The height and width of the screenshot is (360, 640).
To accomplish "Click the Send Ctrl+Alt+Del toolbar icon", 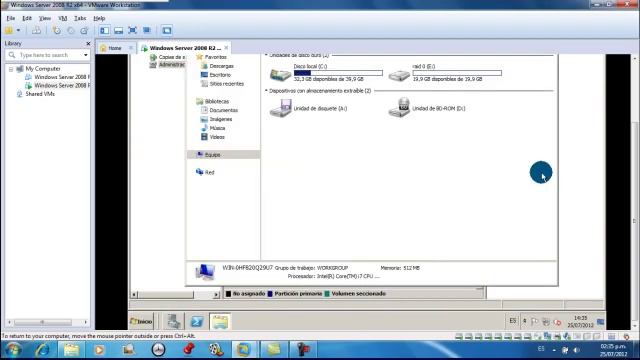I will (x=36, y=31).
